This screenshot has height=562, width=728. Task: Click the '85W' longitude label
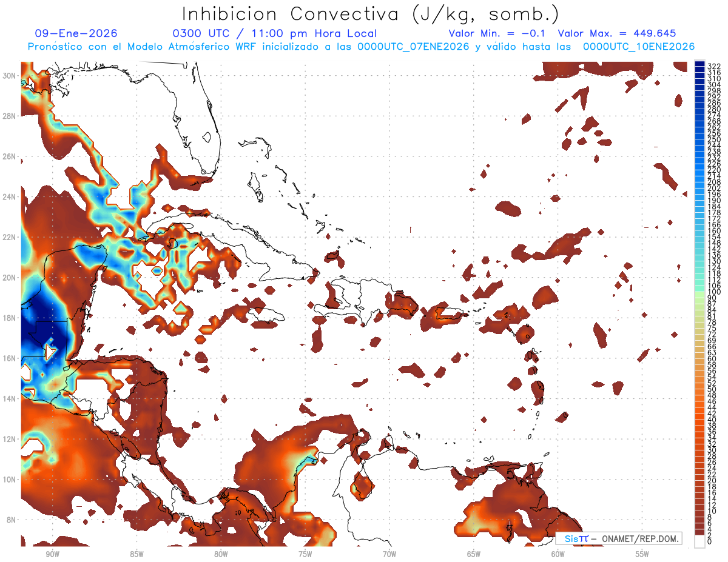136,554
